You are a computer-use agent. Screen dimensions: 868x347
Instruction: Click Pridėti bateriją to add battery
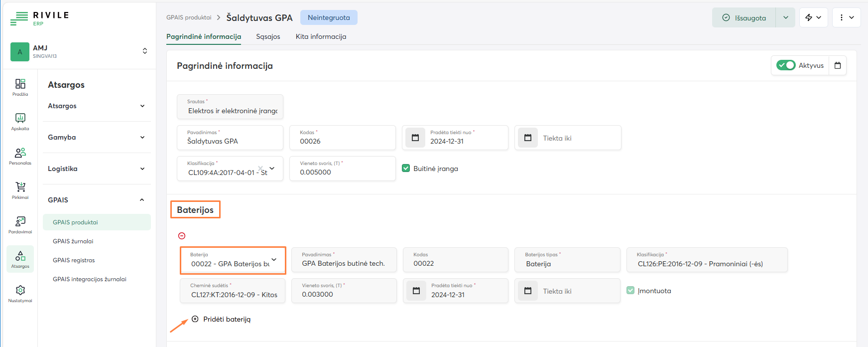pos(227,319)
